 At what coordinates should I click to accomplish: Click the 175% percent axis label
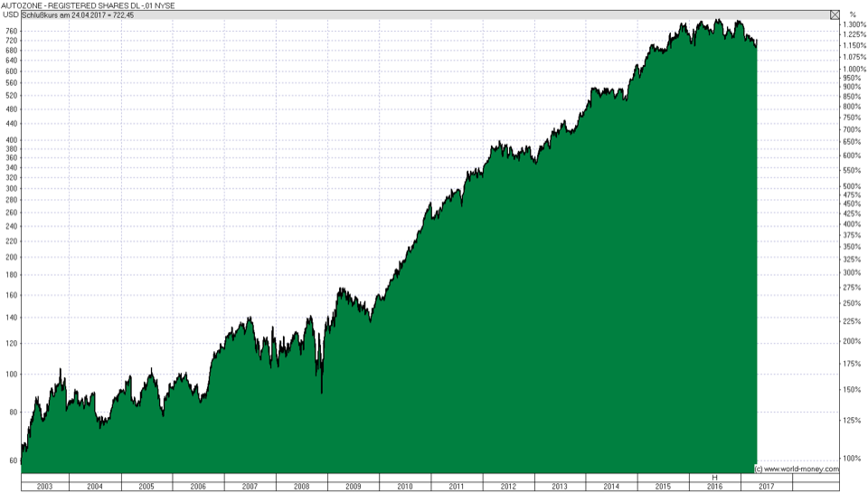[x=852, y=364]
